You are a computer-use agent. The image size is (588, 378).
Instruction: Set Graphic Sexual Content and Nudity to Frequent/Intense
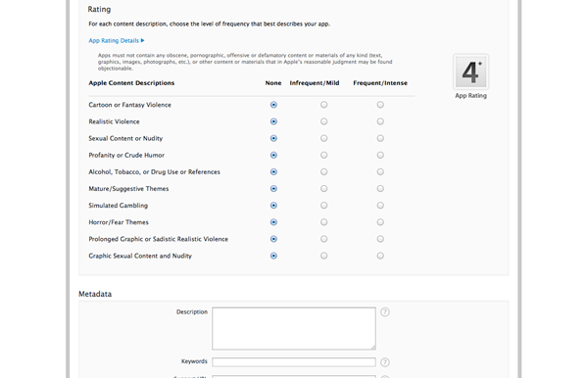[380, 256]
